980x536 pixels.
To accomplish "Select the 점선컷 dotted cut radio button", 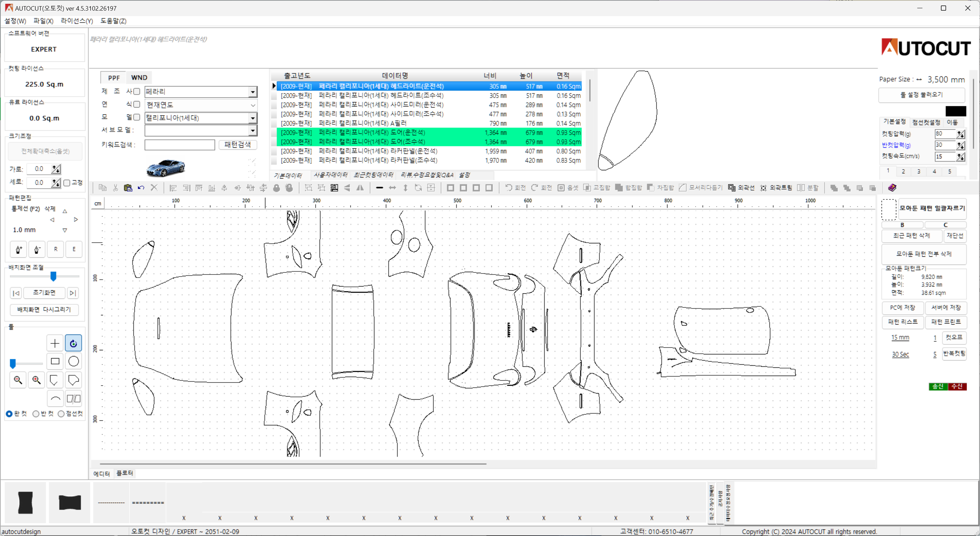I will [x=61, y=414].
